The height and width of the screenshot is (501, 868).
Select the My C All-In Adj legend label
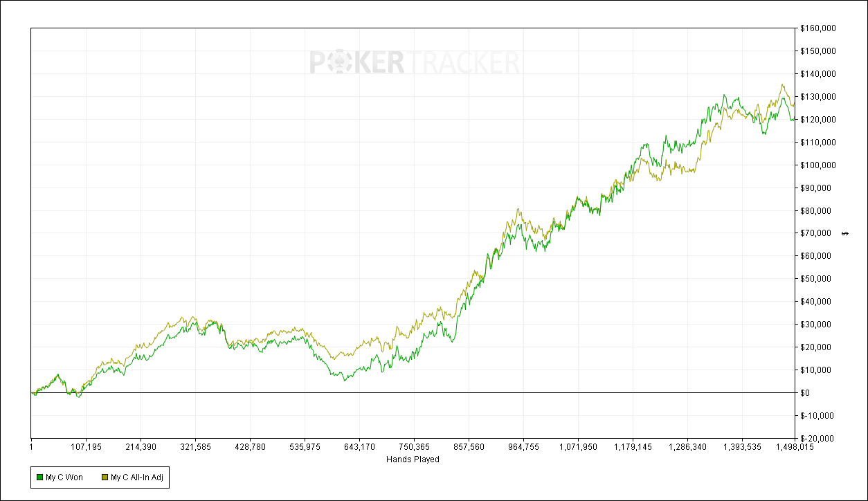(x=136, y=477)
